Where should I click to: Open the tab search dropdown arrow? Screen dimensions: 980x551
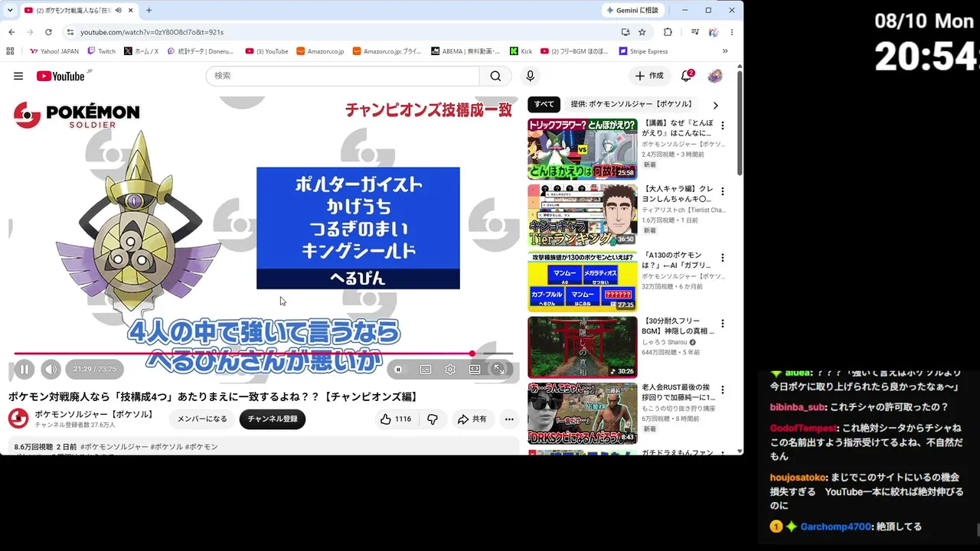(10, 10)
